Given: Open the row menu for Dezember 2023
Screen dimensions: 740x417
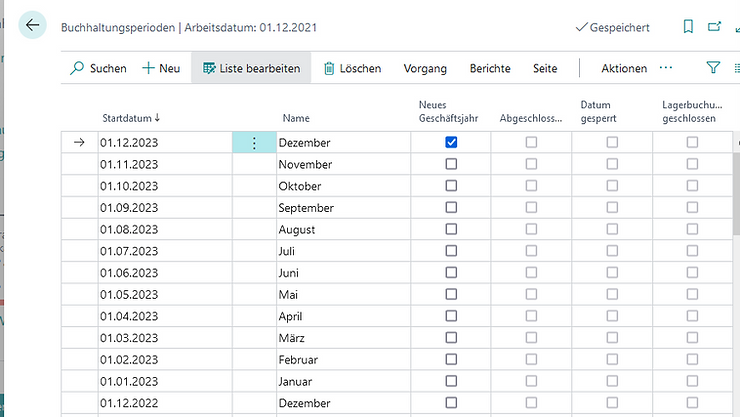Looking at the screenshot, I should [x=254, y=143].
